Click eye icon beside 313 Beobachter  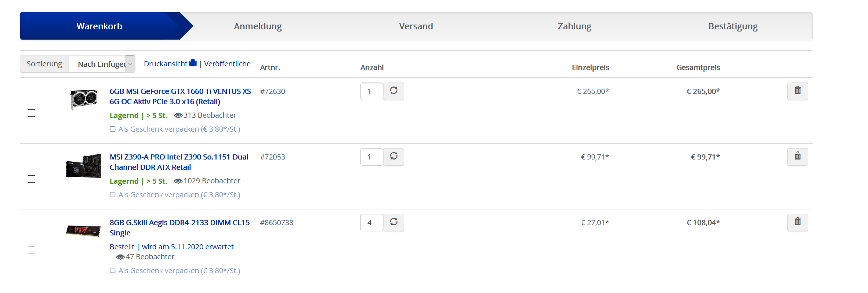pos(178,116)
